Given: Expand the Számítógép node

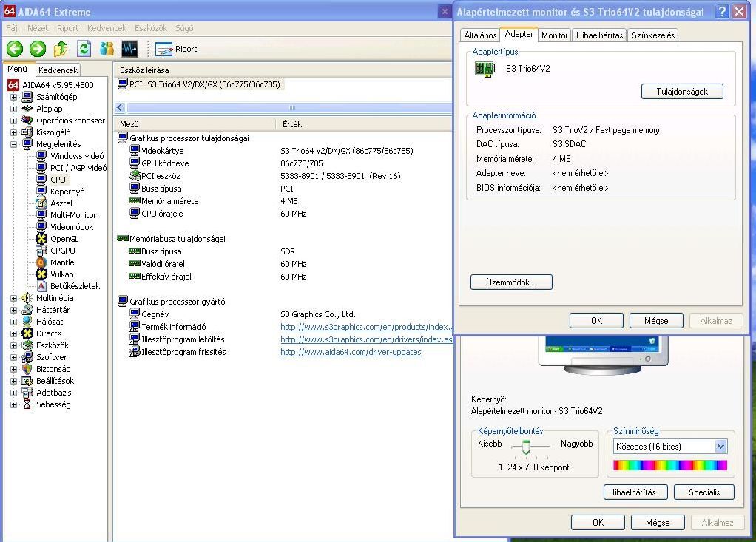Looking at the screenshot, I should pos(13,97).
